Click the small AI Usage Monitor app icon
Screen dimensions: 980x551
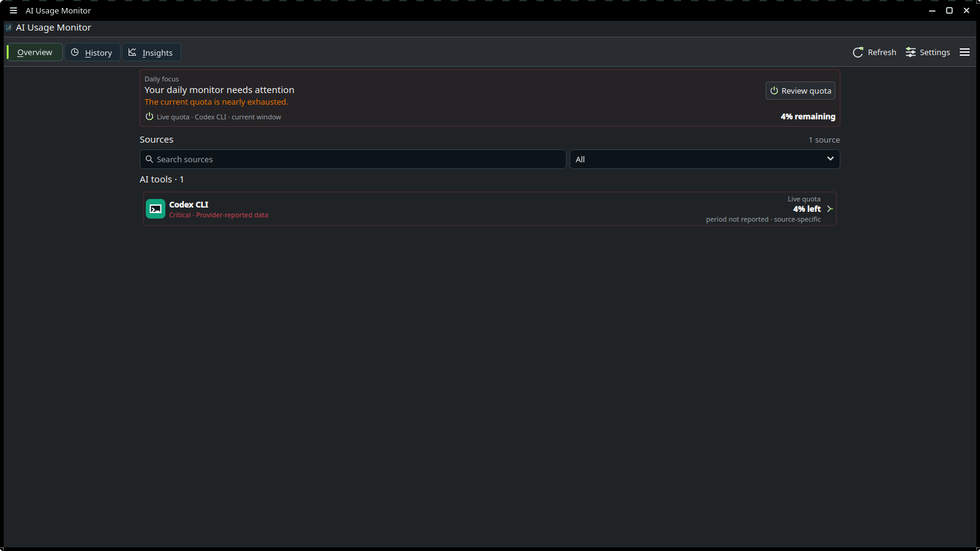tap(9, 28)
